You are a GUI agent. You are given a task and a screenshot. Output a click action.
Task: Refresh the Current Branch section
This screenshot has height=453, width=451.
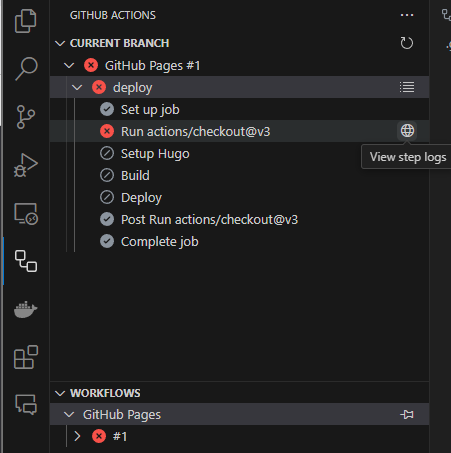407,43
